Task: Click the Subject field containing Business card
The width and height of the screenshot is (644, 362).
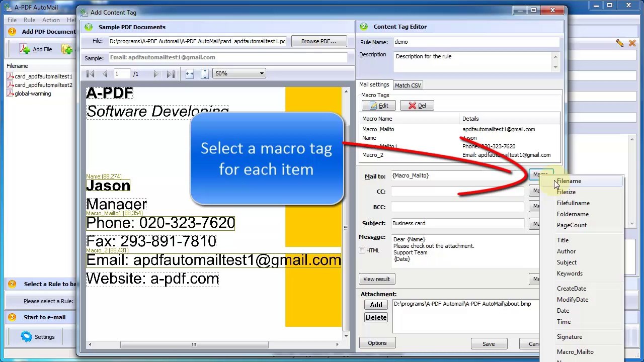Action: [457, 223]
